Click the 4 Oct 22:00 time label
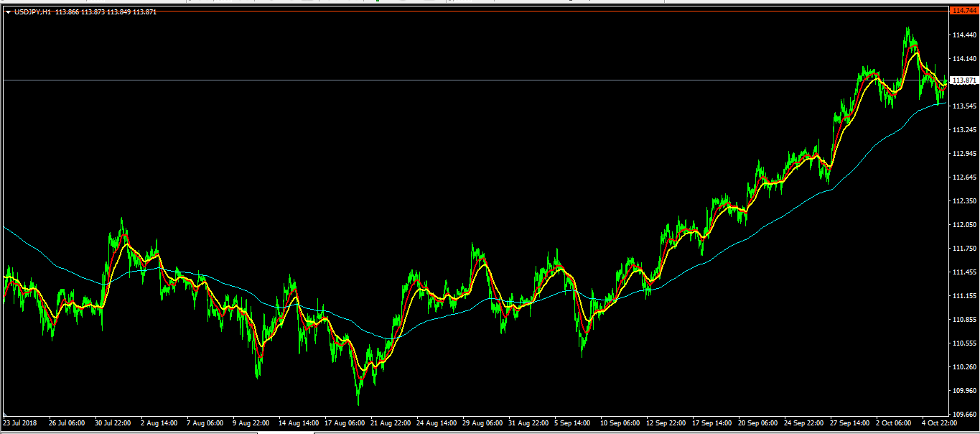The height and width of the screenshot is (434, 980). pyautogui.click(x=940, y=423)
